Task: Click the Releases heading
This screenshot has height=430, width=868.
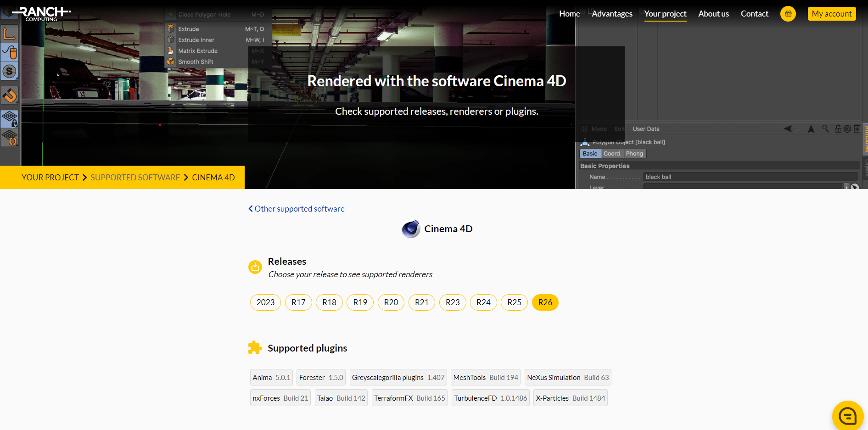Action: pyautogui.click(x=287, y=262)
